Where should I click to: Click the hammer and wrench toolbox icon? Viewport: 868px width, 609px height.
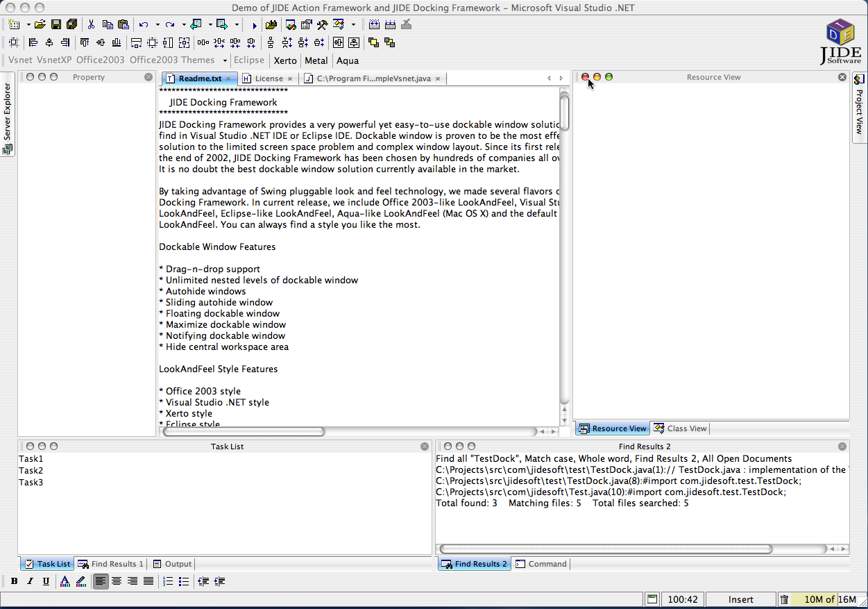322,25
